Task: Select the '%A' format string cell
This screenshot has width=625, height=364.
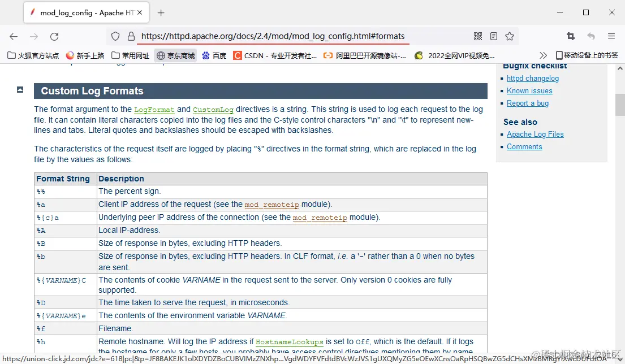Action: point(66,231)
